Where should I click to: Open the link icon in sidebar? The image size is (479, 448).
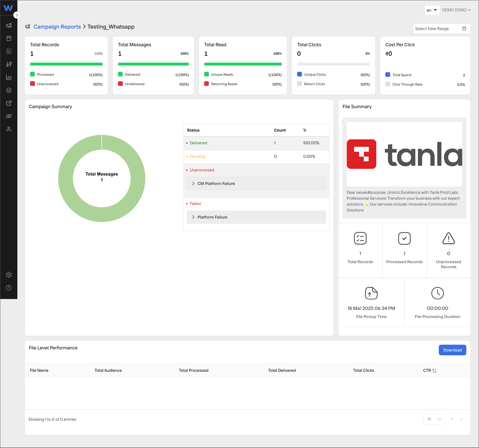(9, 116)
